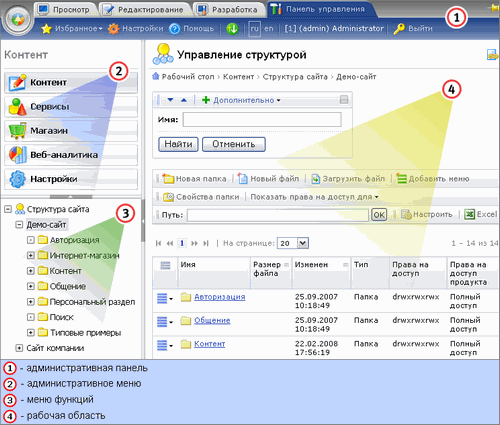Click the Добавить меню icon

tap(402, 179)
